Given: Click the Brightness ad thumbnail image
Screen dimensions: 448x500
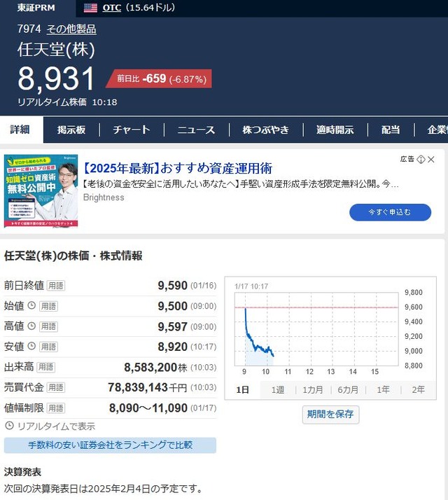Looking at the screenshot, I should [41, 191].
